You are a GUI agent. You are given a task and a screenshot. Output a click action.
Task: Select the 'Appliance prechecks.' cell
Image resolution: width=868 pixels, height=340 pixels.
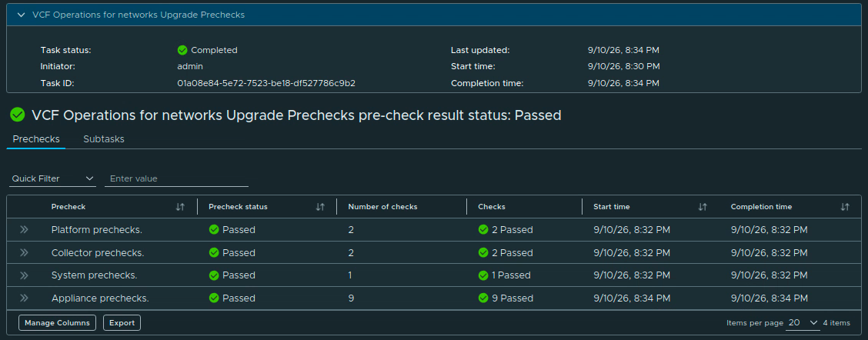pos(100,298)
